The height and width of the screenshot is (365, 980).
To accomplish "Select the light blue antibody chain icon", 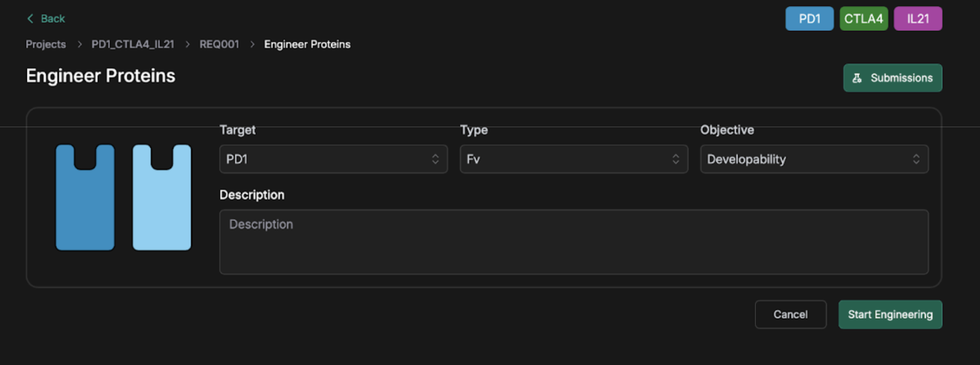I will (x=162, y=197).
